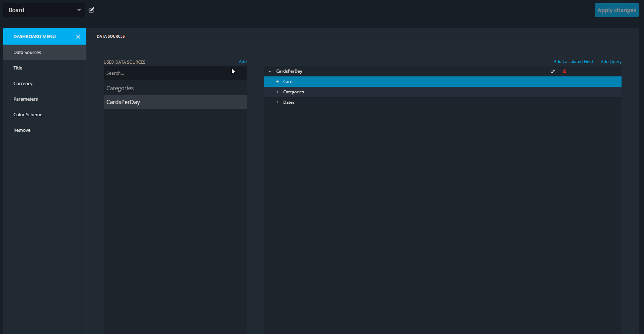Viewport: 644px width, 334px height.
Task: Delete the CardsPerDay data source
Action: click(x=565, y=71)
